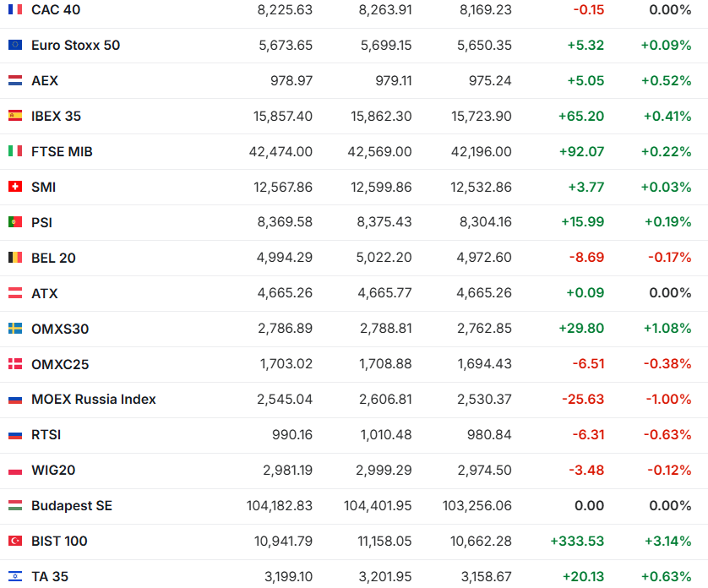Click the Portugal flag icon beside PSI

pyautogui.click(x=15, y=222)
